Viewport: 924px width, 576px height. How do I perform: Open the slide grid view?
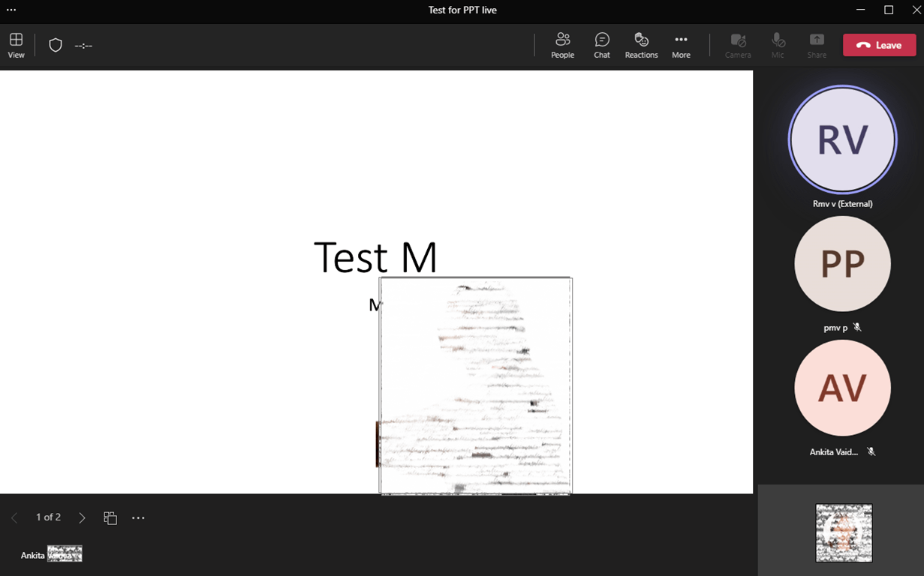point(110,517)
